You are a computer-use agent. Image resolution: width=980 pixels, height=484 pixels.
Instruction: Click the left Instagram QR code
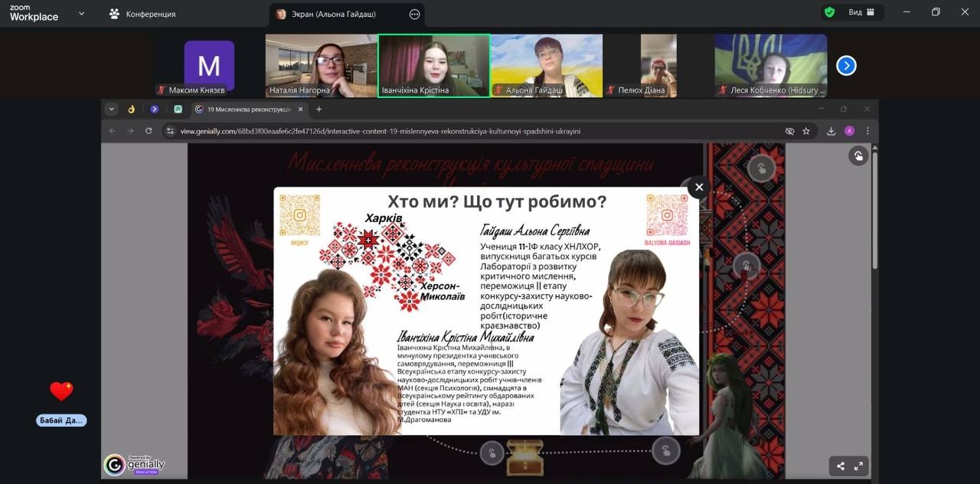[299, 215]
